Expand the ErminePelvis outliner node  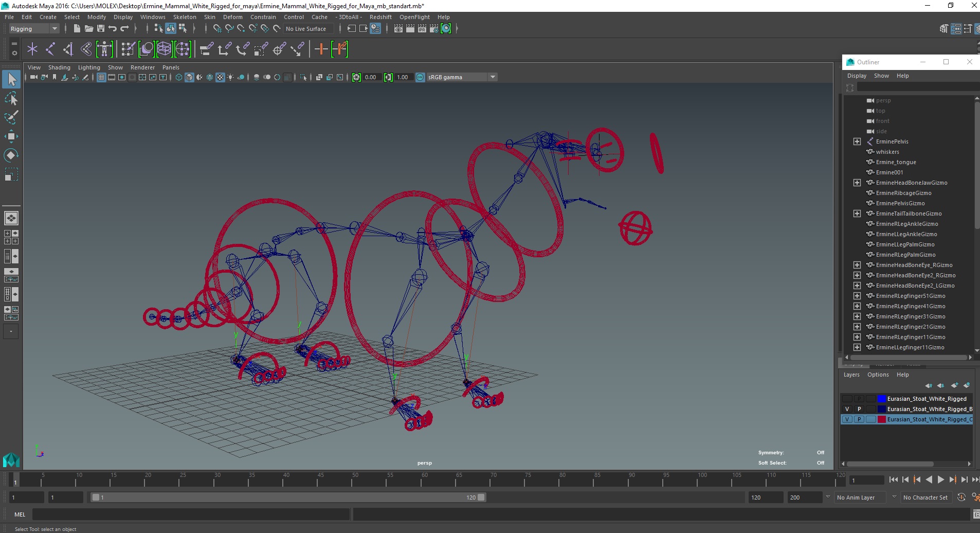tap(857, 141)
